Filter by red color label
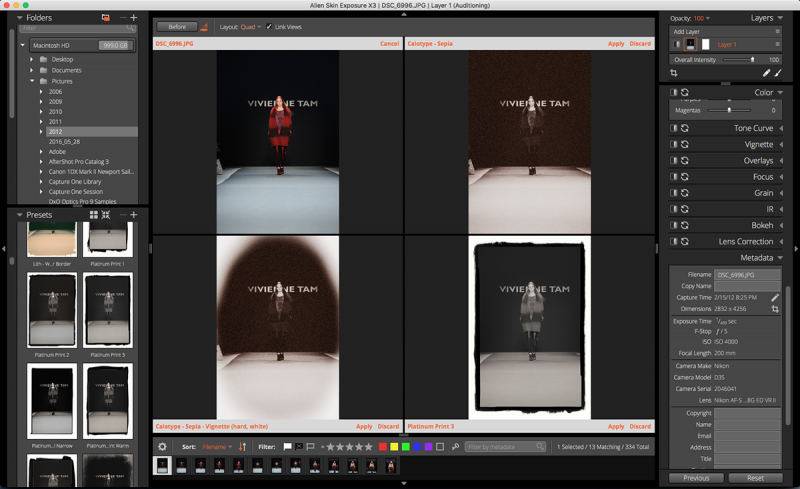 pyautogui.click(x=383, y=447)
